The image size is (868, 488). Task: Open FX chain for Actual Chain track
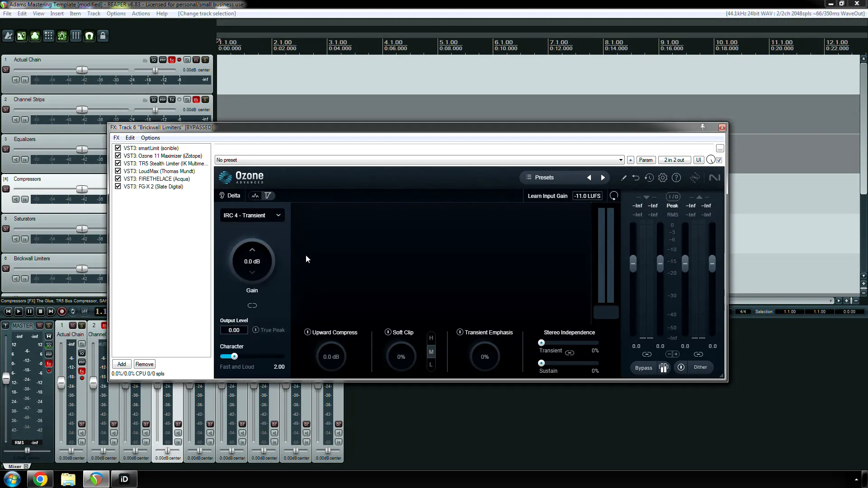pyautogui.click(x=172, y=60)
